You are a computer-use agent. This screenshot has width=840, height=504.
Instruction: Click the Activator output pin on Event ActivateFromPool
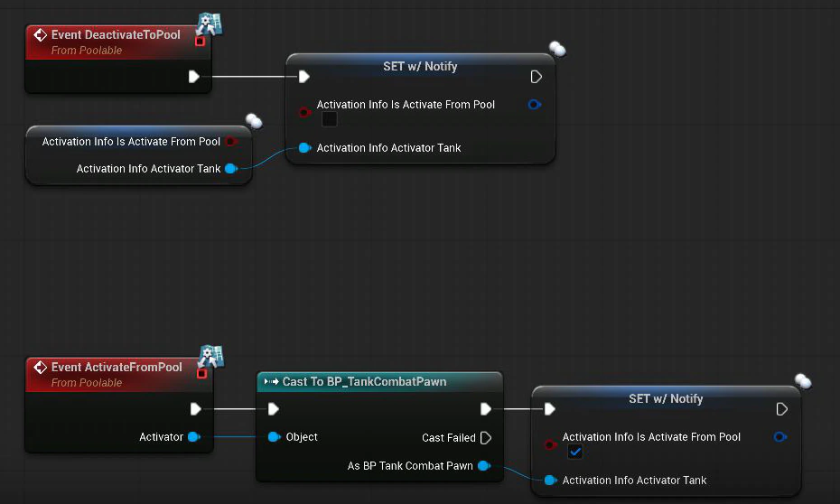point(194,437)
